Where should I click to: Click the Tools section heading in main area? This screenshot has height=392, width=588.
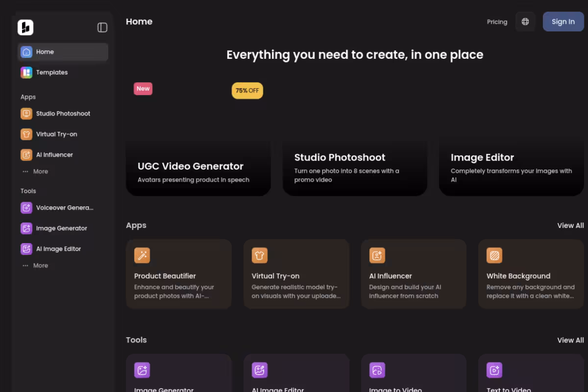point(136,340)
